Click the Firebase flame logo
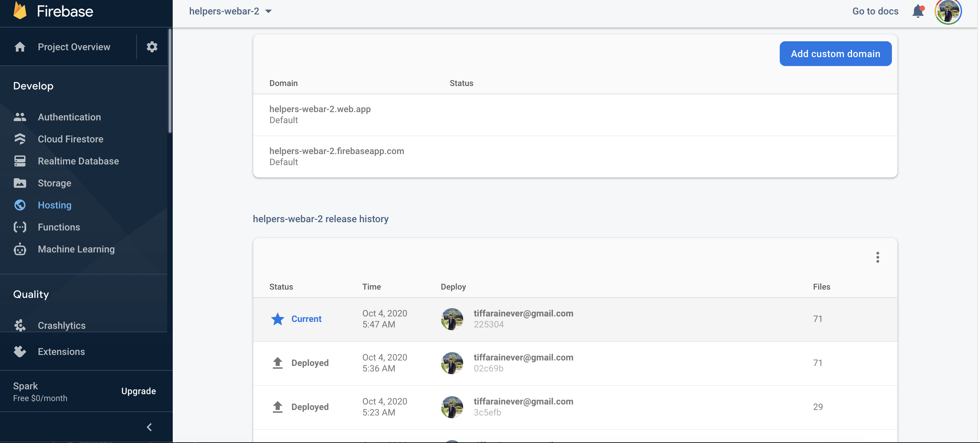The image size is (980, 443). click(20, 11)
